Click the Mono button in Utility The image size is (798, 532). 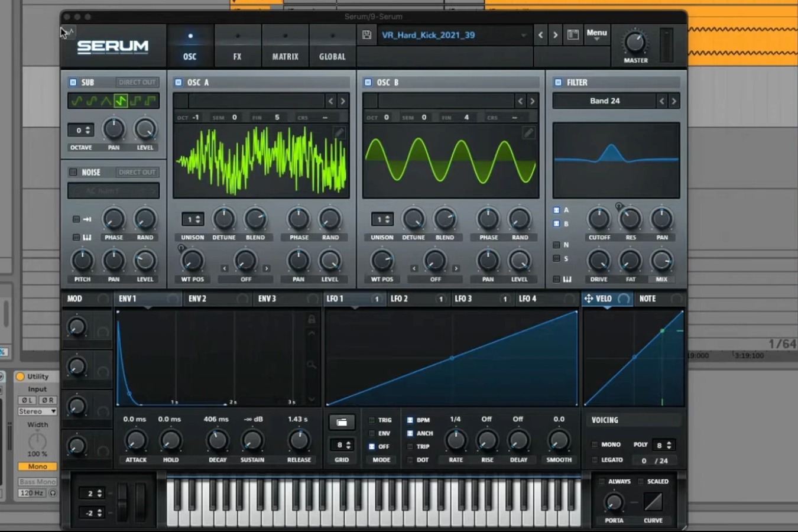37,466
